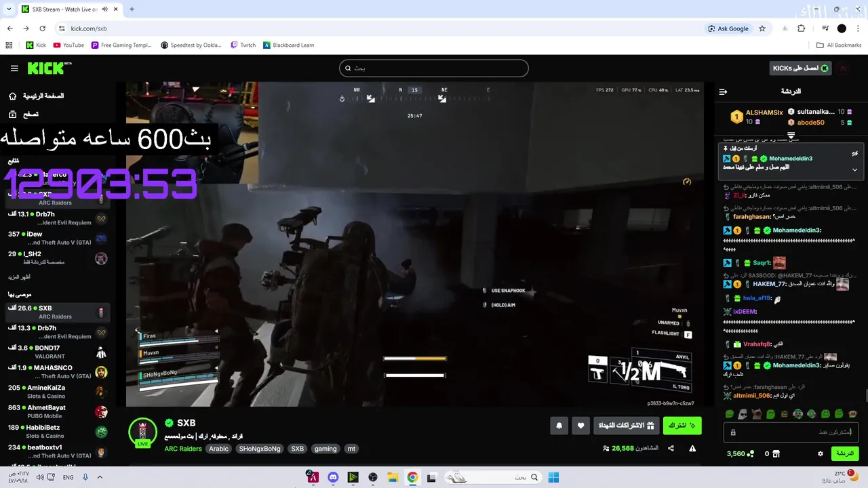Open the ALSHAMSIx leaderboard entry
The height and width of the screenshot is (488, 868).
click(757, 117)
